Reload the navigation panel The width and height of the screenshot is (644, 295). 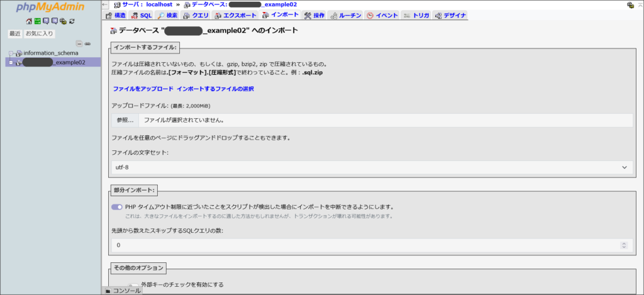tap(72, 21)
